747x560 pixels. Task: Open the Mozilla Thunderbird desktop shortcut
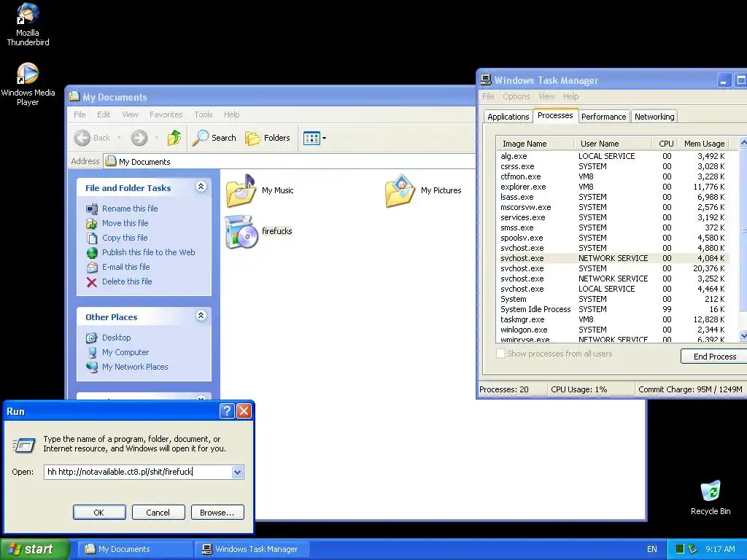[x=28, y=25]
